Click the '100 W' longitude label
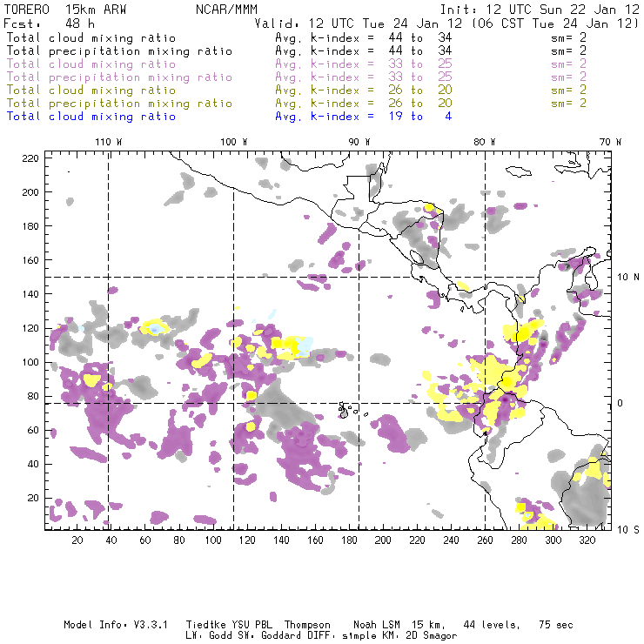 (x=234, y=142)
